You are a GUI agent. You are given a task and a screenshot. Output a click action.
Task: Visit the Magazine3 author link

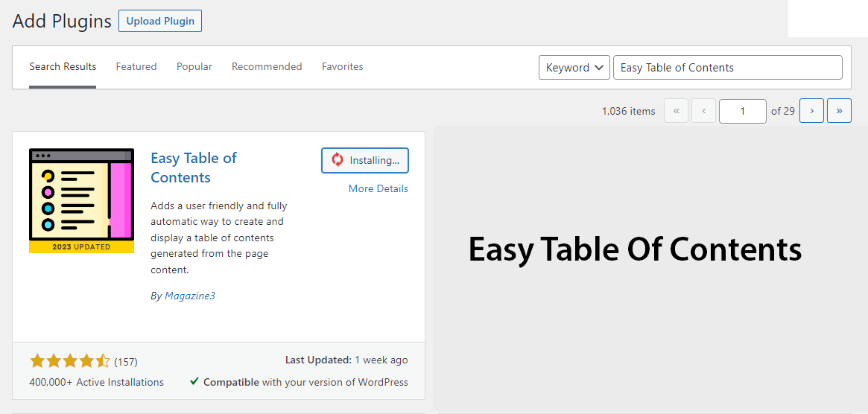[190, 296]
